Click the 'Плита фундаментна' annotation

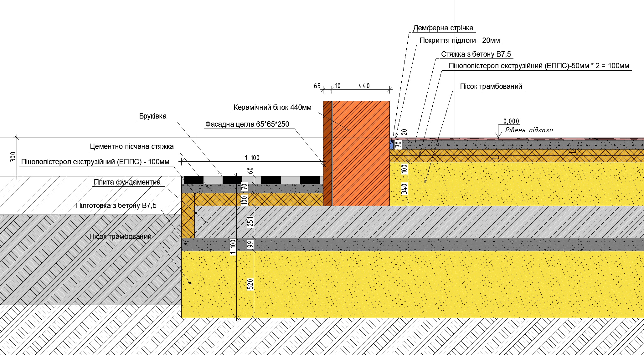pos(127,182)
